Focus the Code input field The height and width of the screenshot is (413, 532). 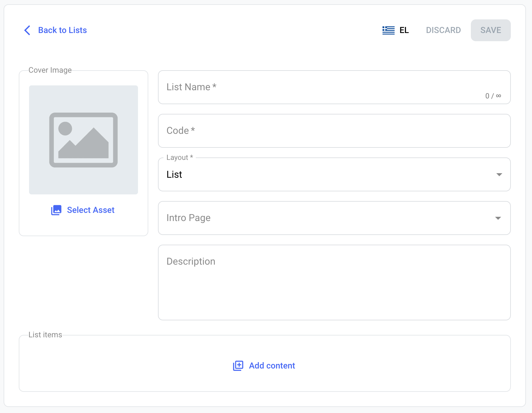point(334,131)
